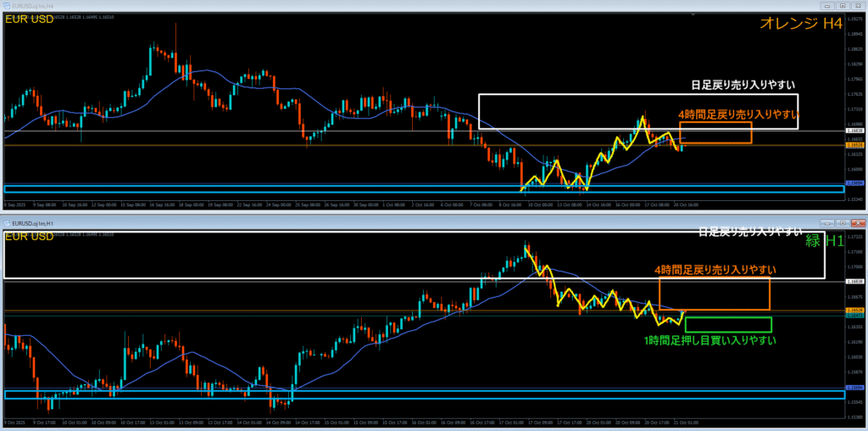
Task: Select the orange rectangle zone in H1 chart
Action: tap(714, 294)
